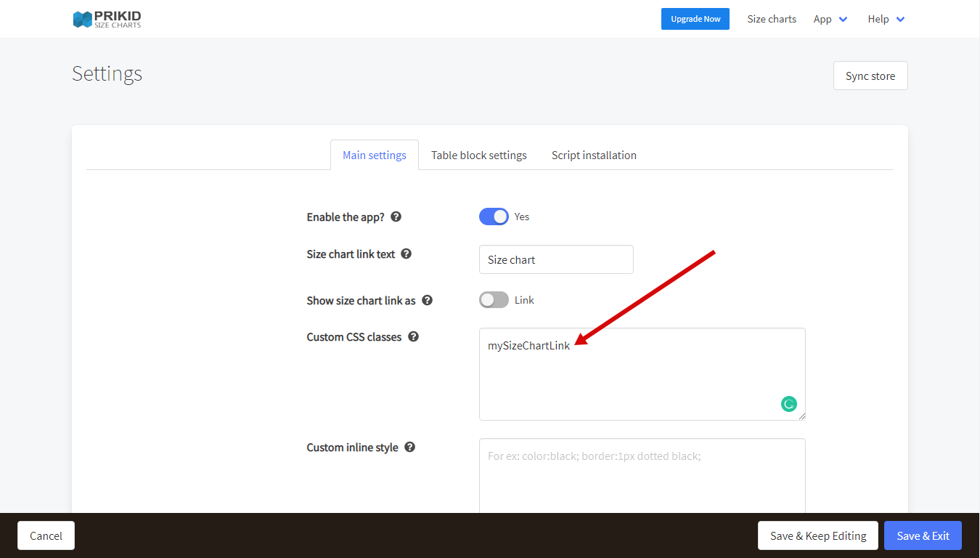Click the Size chart link text field
The image size is (980, 558).
click(x=556, y=259)
